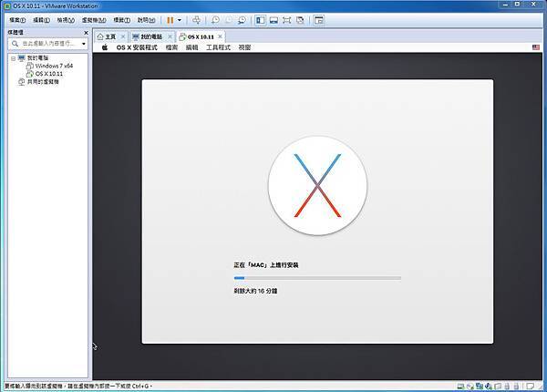Screen dimensions: 547x392
Task: Click the sound card status bar icon
Action: tap(489, 386)
